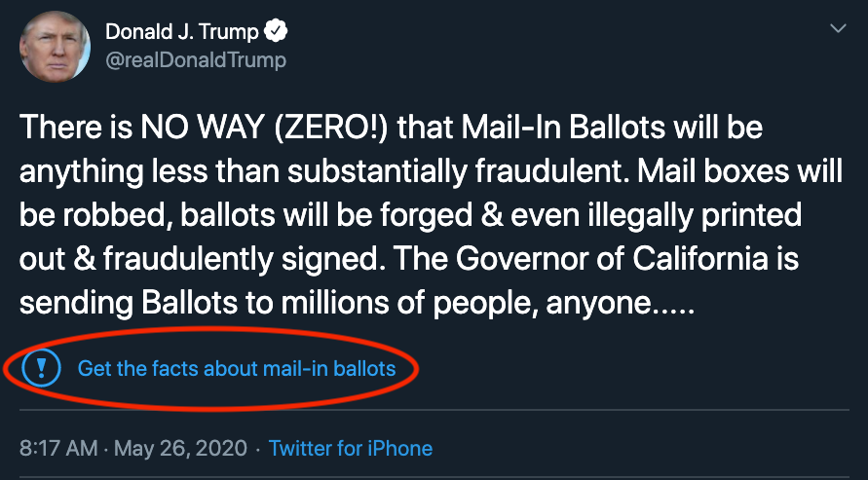Open the tweet options chevron menu
868x480 pixels.
[x=837, y=30]
